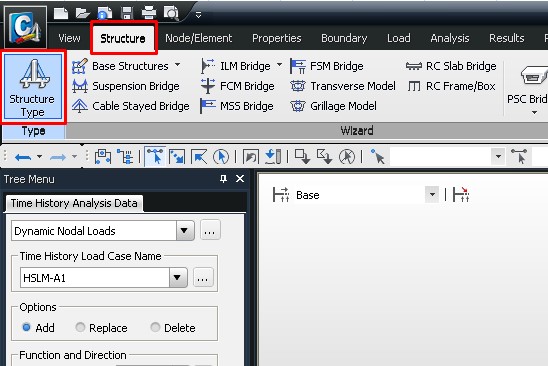This screenshot has width=548, height=366.
Task: Click the print icon in quick access bar
Action: (x=149, y=13)
